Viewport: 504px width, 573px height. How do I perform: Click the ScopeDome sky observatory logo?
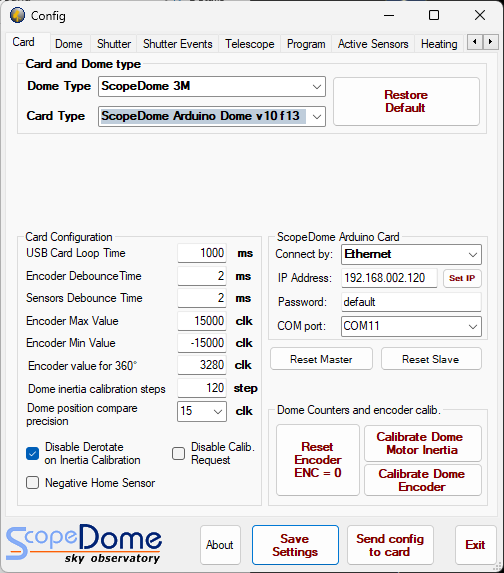pyautogui.click(x=84, y=544)
